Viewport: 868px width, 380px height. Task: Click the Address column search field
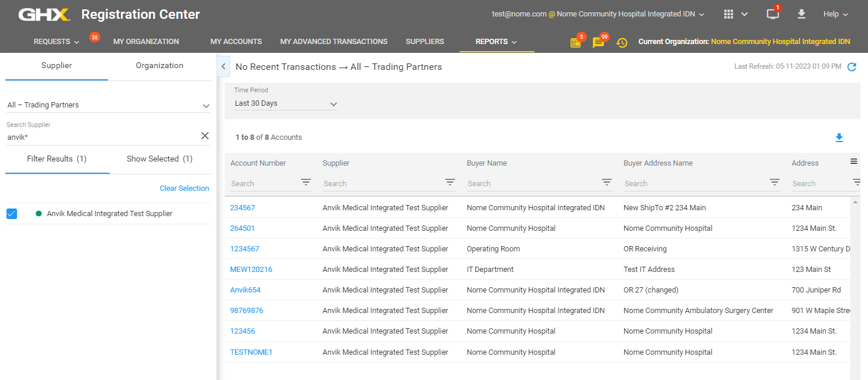[820, 184]
